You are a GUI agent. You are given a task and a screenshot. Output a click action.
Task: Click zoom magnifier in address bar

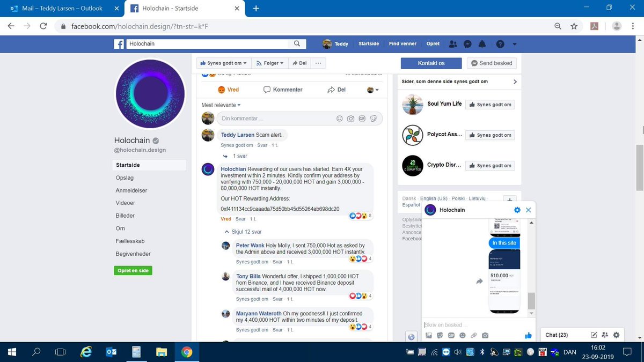click(x=558, y=26)
